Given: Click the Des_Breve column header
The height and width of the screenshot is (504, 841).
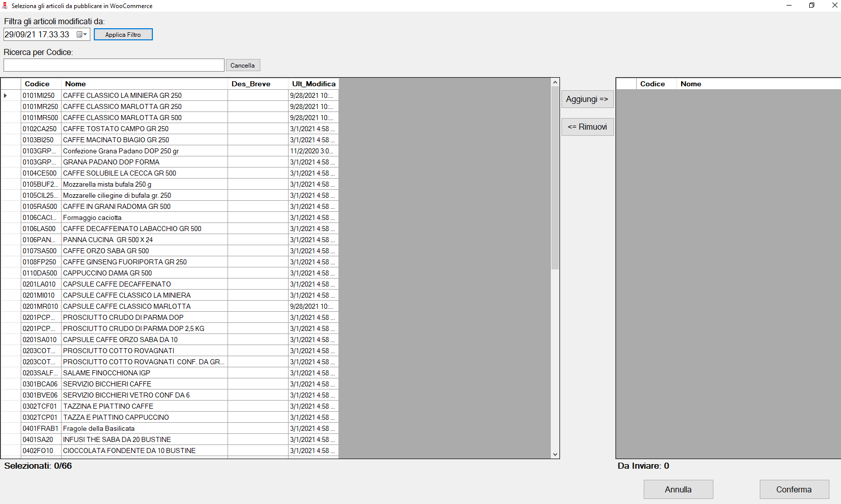Looking at the screenshot, I should point(257,84).
